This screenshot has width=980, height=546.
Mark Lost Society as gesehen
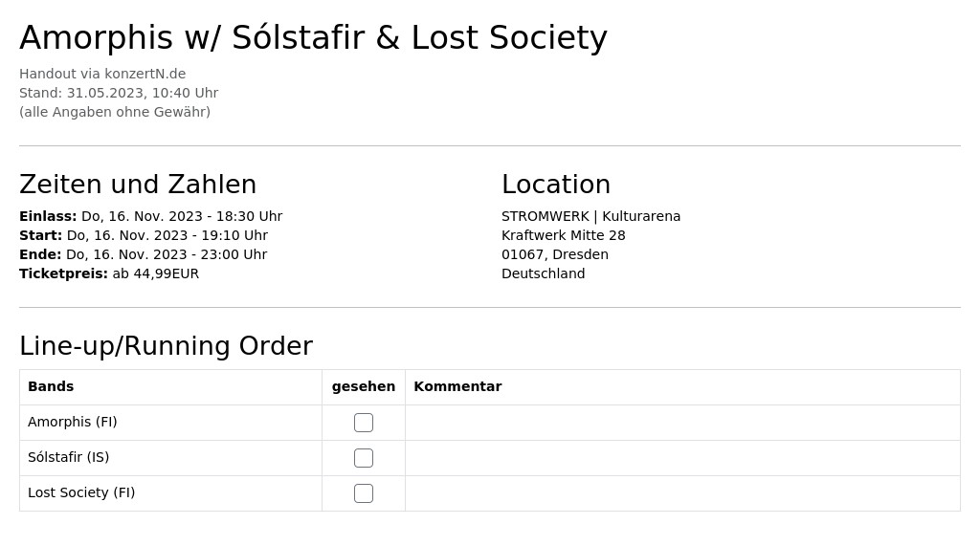363,493
